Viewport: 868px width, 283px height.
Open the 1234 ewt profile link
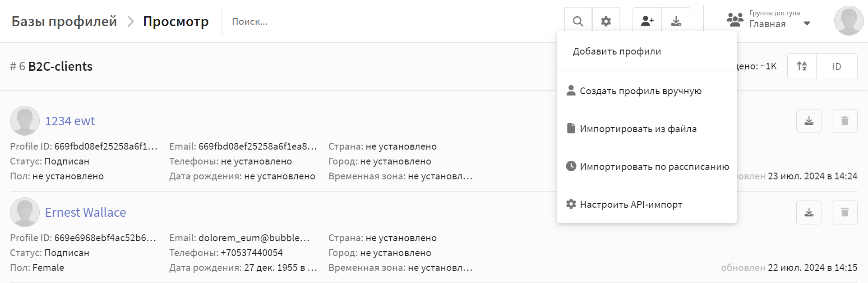click(70, 121)
